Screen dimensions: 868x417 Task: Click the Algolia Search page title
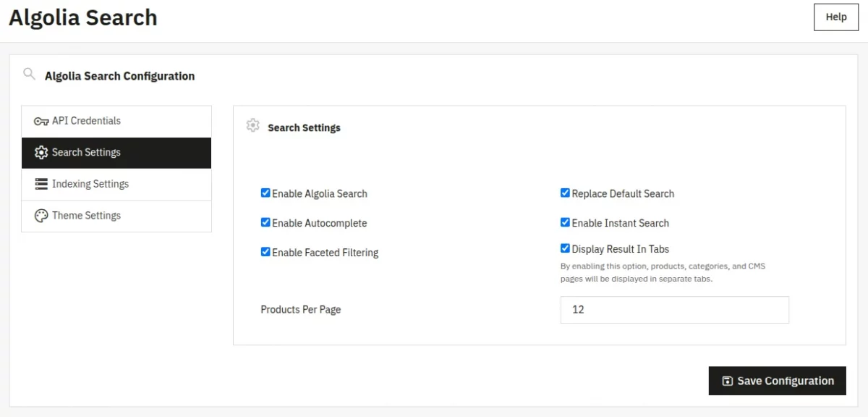click(83, 17)
